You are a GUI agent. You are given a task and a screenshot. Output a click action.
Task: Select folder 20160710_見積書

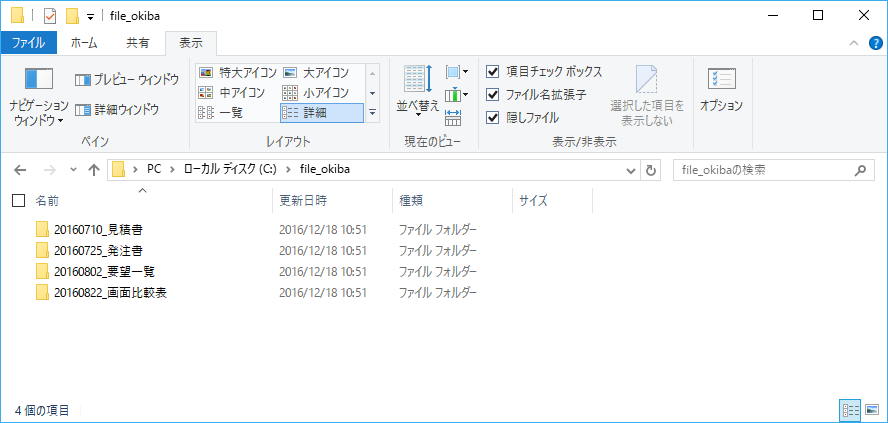[99, 229]
